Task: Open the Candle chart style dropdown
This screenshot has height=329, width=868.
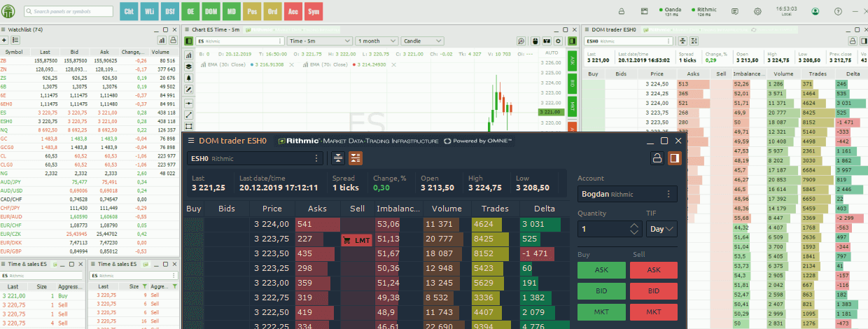Action: click(x=422, y=41)
